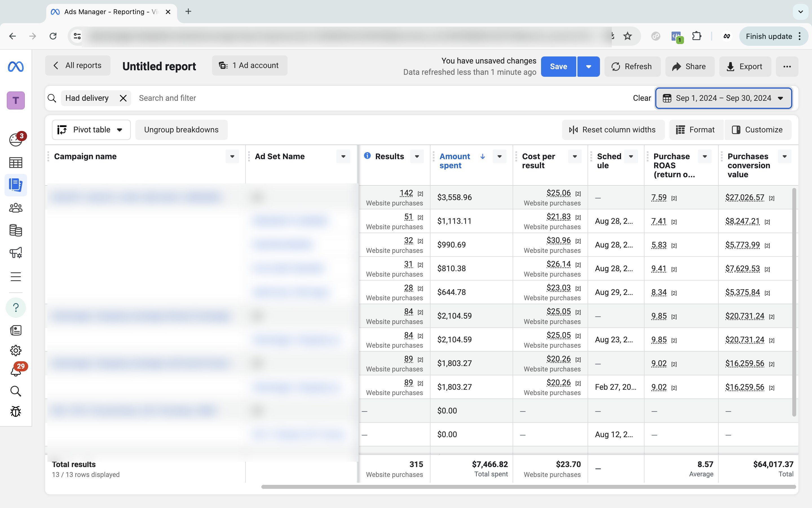The width and height of the screenshot is (812, 508).
Task: Open the news feed document icon
Action: tap(16, 330)
